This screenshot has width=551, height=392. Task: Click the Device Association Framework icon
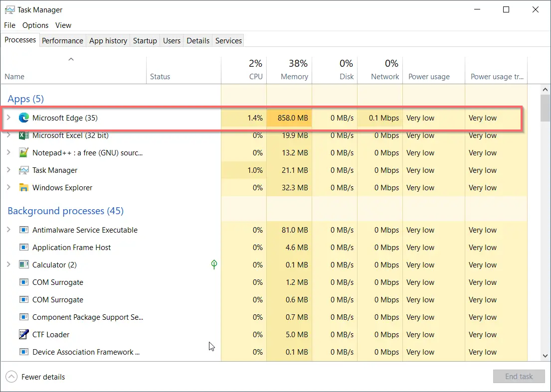[x=24, y=352]
